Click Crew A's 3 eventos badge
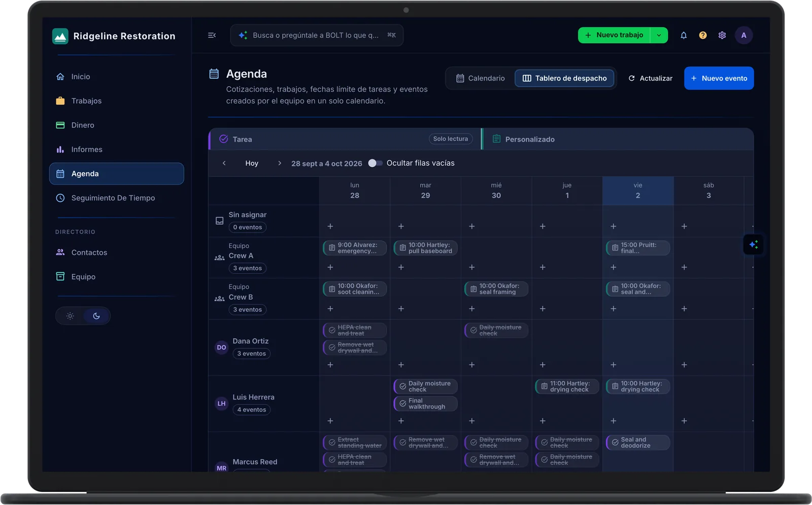Image resolution: width=812 pixels, height=505 pixels. (248, 268)
